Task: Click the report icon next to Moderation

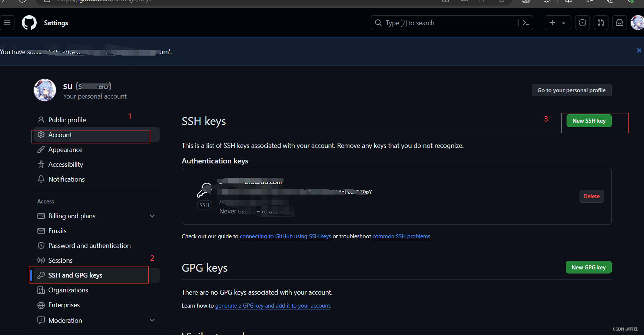Action: [x=41, y=320]
